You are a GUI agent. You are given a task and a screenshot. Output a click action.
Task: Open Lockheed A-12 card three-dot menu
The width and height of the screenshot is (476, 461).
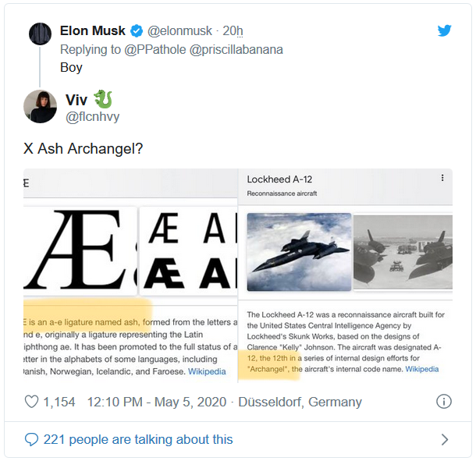click(442, 178)
